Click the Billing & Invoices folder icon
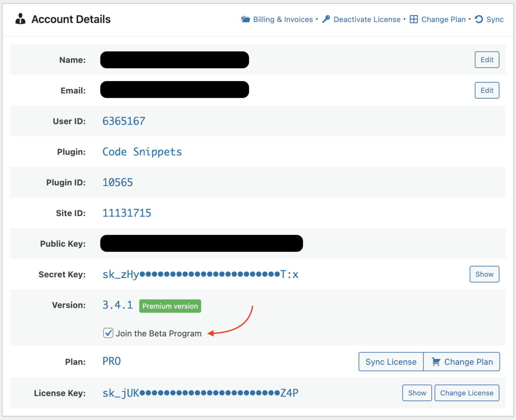This screenshot has width=516, height=420. tap(246, 19)
